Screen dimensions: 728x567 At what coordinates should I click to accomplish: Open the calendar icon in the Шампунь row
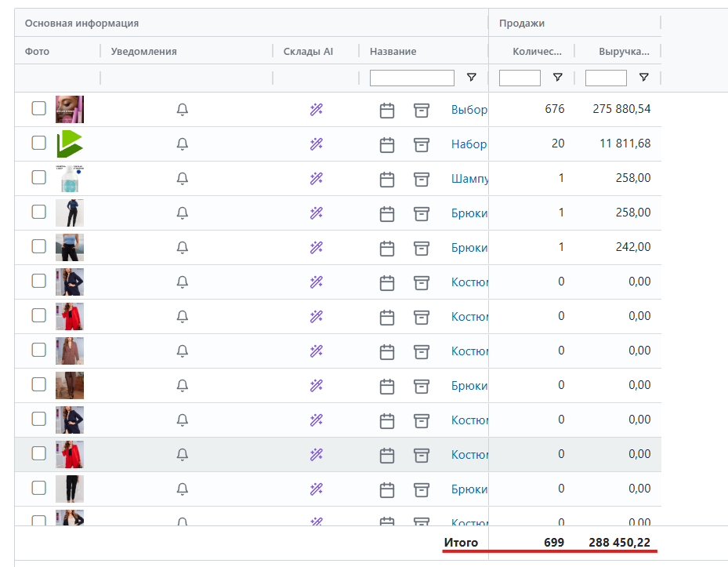click(x=387, y=180)
